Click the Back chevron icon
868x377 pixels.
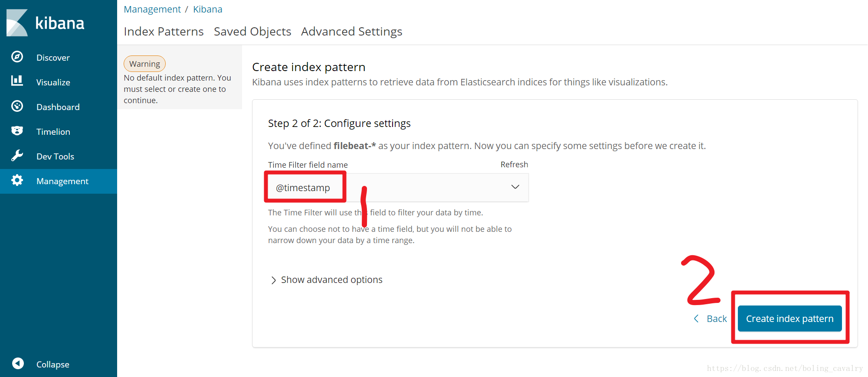click(696, 318)
